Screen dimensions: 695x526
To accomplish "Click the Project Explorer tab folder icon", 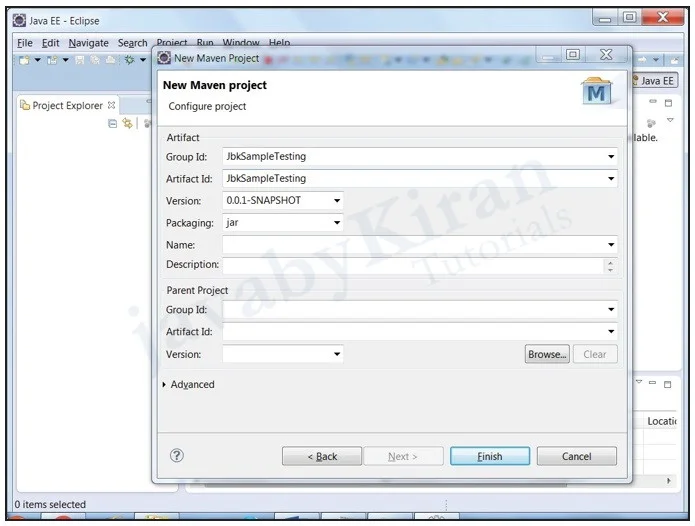I will [25, 105].
